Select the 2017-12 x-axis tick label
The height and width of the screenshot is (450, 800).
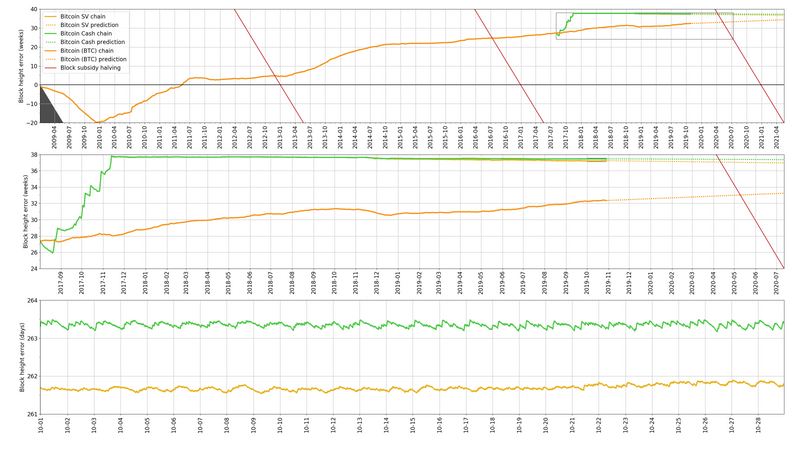(x=124, y=283)
